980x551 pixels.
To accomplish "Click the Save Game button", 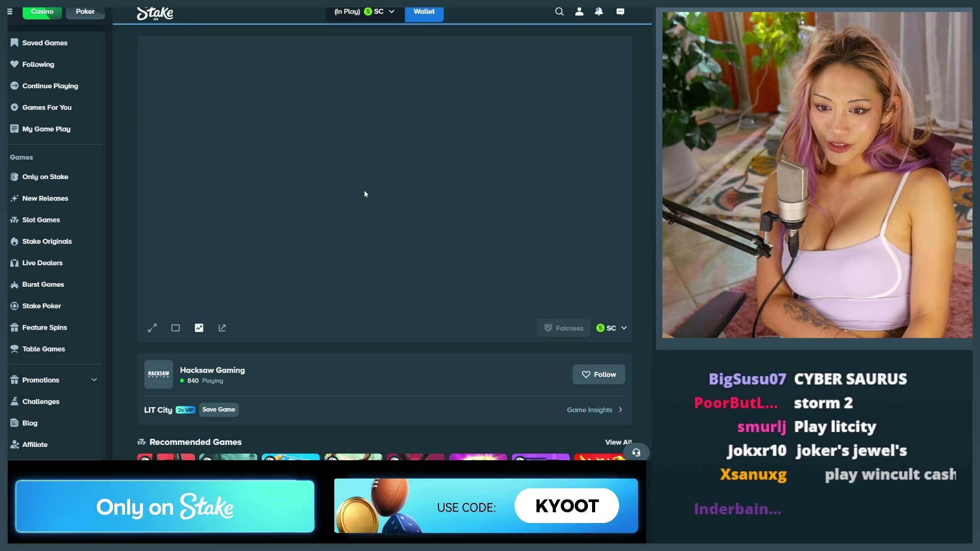I will 218,410.
